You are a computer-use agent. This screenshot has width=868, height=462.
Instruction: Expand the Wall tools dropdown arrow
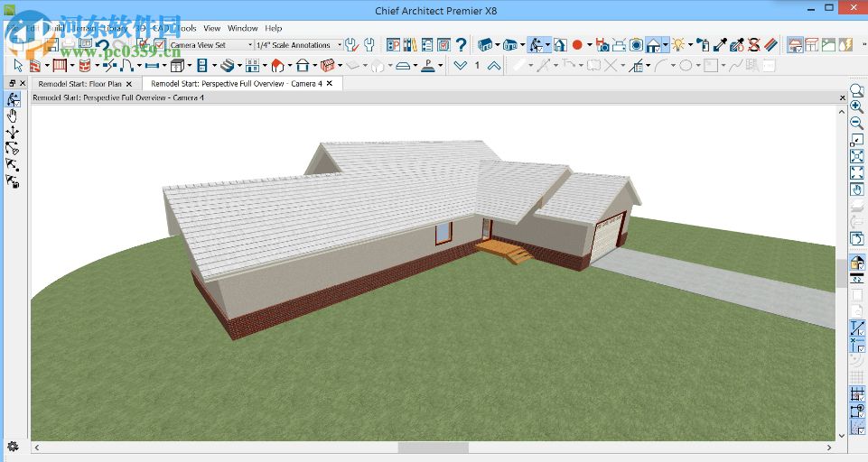pyautogui.click(x=46, y=67)
